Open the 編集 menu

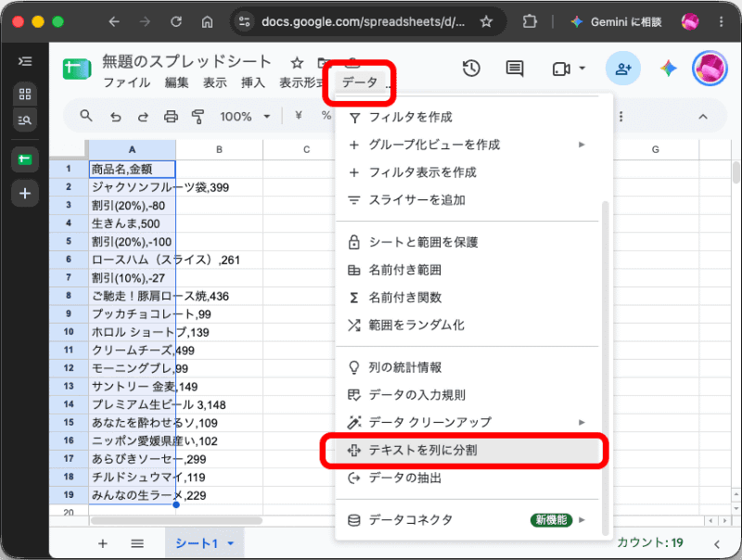[x=176, y=83]
